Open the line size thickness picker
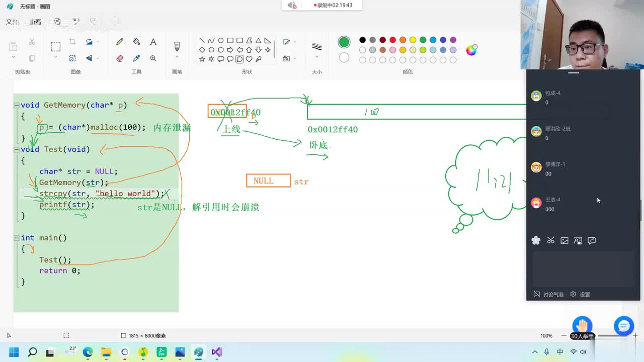This screenshot has width=644, height=362. pos(316,47)
